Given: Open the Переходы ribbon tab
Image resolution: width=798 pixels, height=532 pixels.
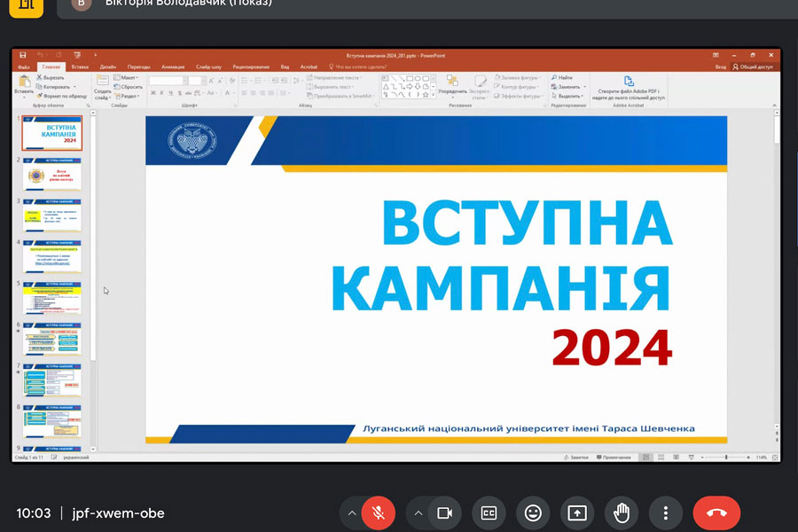Looking at the screenshot, I should [139, 66].
